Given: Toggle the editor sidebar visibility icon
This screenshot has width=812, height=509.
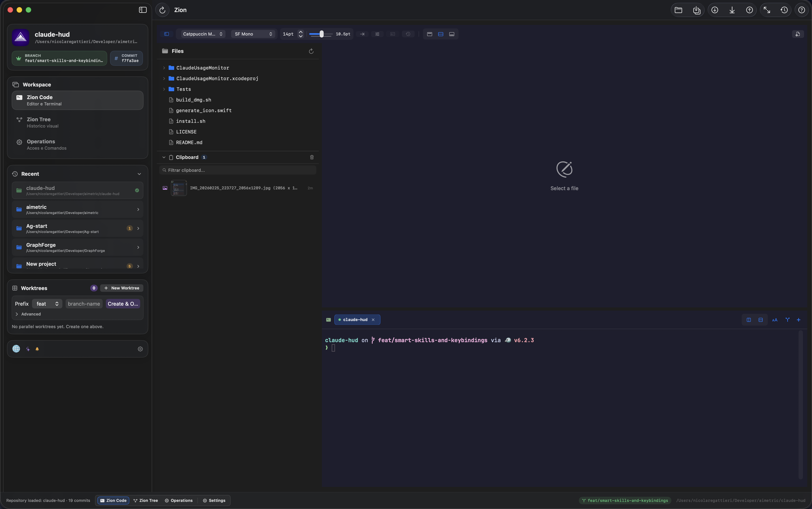Looking at the screenshot, I should click(167, 34).
